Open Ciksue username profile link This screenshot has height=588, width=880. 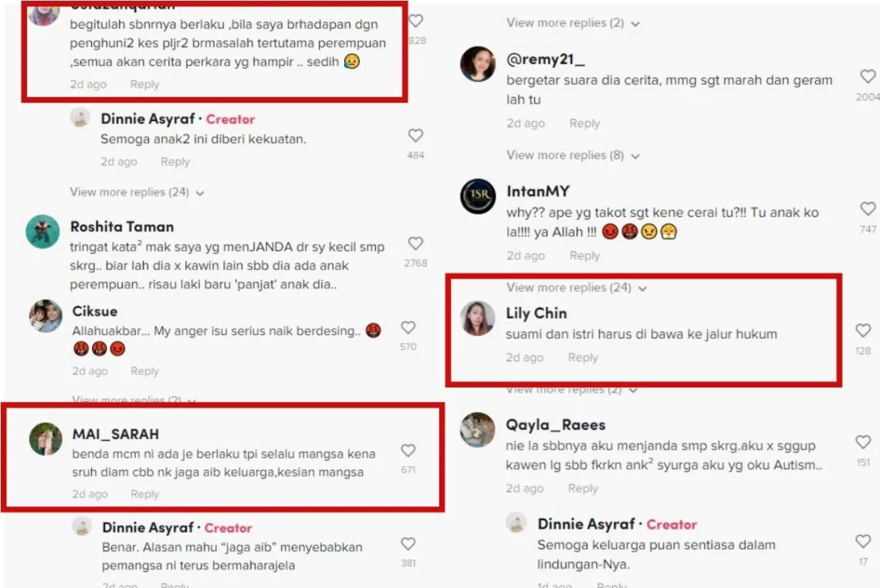pyautogui.click(x=95, y=312)
